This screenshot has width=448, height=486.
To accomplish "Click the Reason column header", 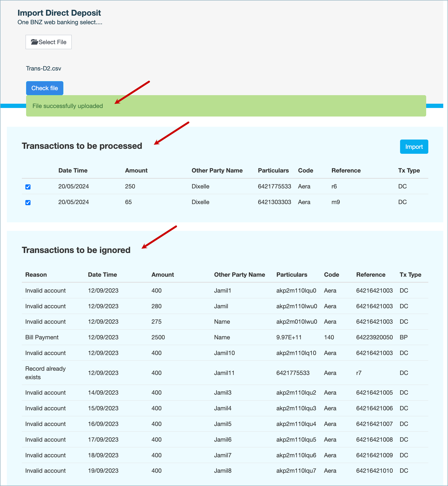I will click(36, 275).
